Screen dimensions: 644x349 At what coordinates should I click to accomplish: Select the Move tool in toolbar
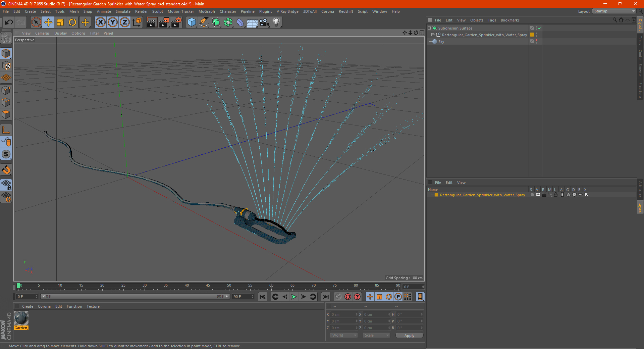(48, 22)
